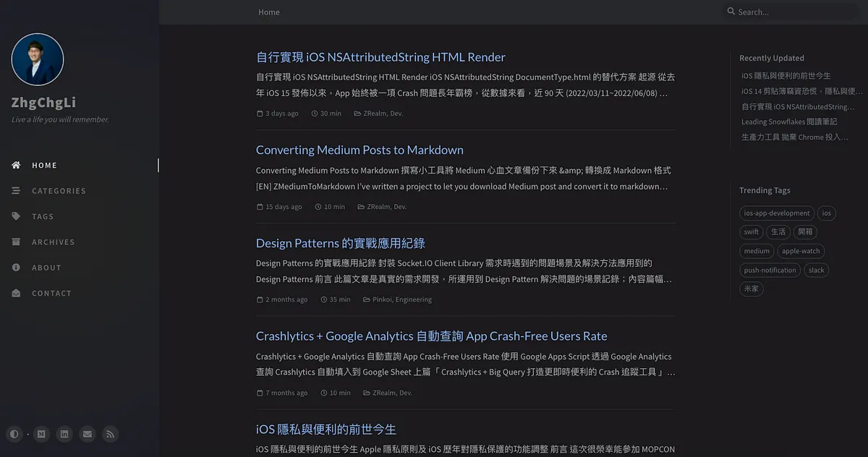Click the Archives box icon in sidebar
This screenshot has height=457, width=868.
[16, 242]
